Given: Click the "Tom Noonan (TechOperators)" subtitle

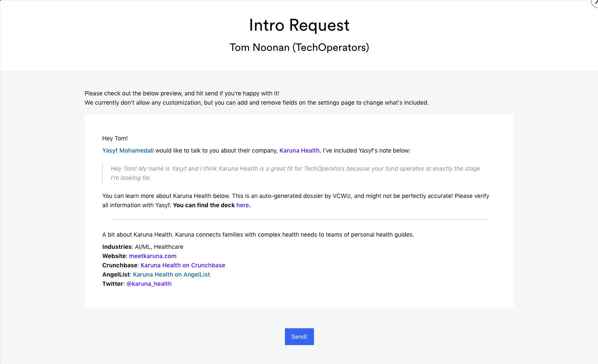Looking at the screenshot, I should point(299,47).
